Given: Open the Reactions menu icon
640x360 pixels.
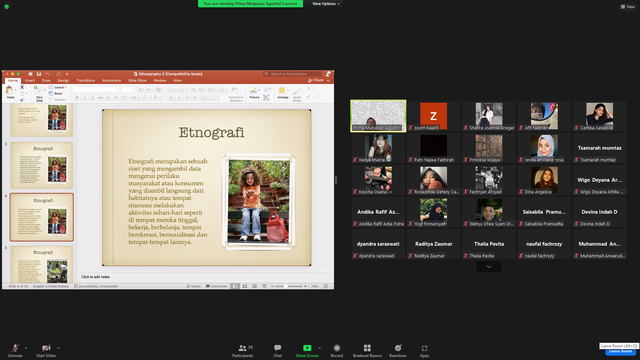Looking at the screenshot, I should 398,348.
